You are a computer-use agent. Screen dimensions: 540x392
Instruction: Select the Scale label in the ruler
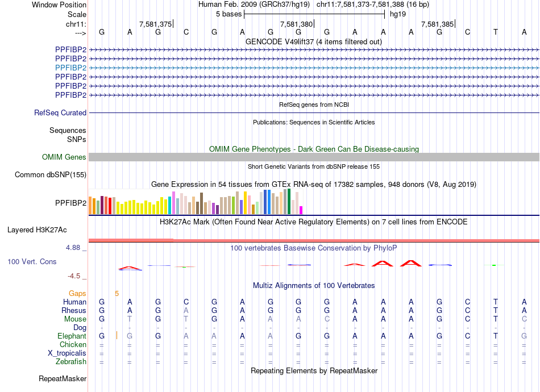tap(77, 14)
